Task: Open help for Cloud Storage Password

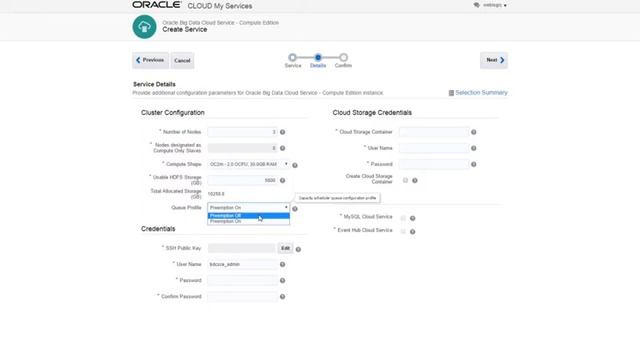Action: pos(473,164)
